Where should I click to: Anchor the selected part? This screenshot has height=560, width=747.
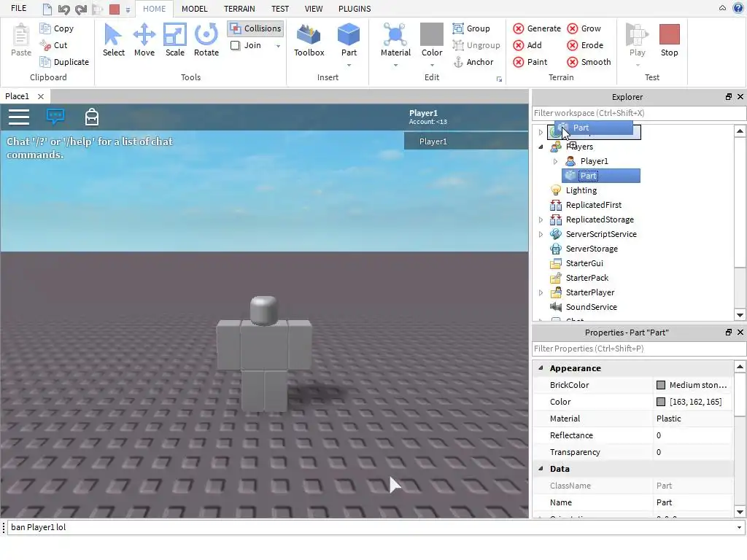point(473,62)
